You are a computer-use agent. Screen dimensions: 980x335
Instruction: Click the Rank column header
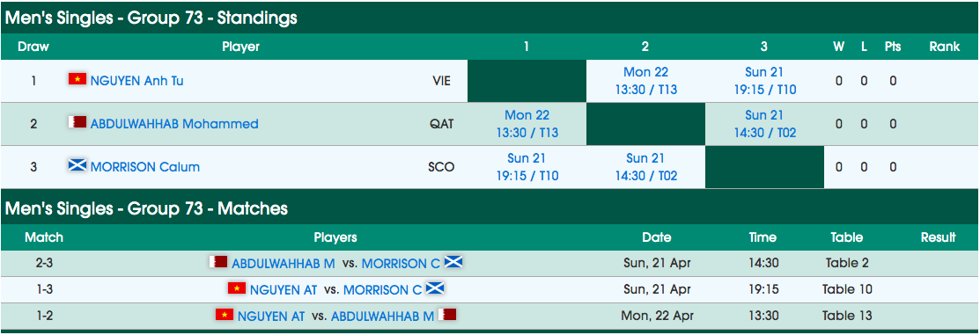(945, 47)
